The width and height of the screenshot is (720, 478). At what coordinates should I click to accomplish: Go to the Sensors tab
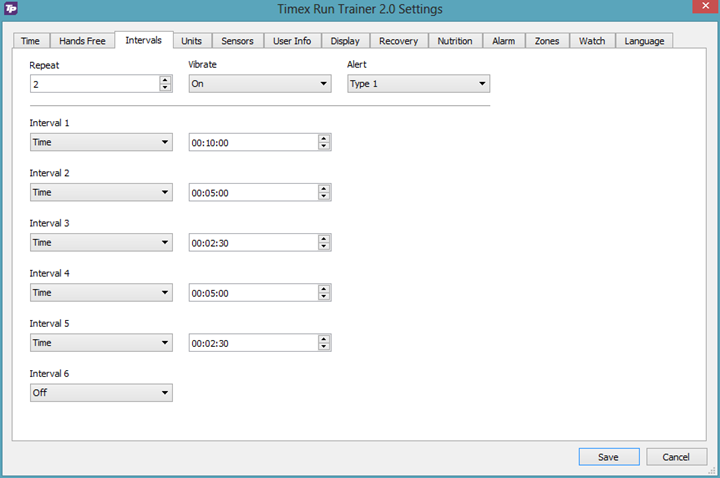237,41
